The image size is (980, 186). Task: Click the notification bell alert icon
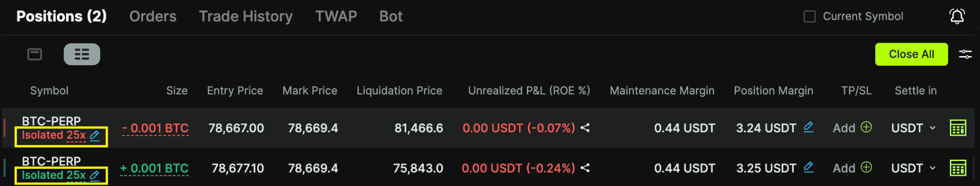pyautogui.click(x=957, y=16)
